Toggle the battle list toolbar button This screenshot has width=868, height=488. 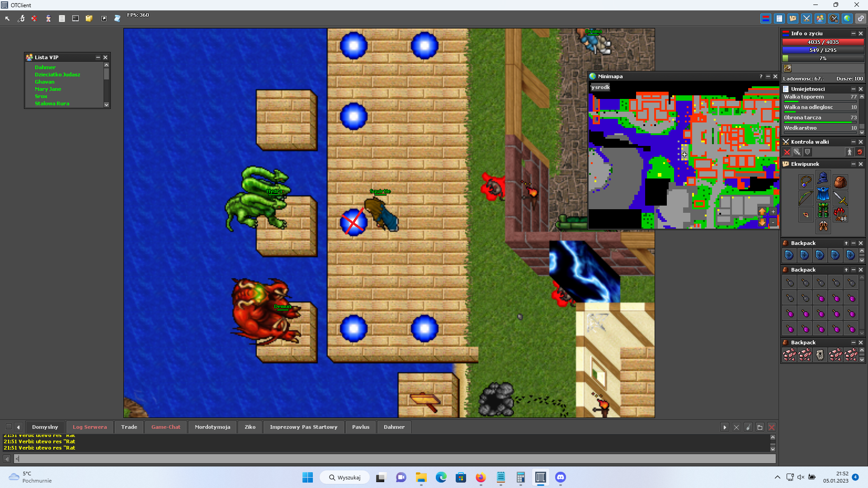pos(834,19)
